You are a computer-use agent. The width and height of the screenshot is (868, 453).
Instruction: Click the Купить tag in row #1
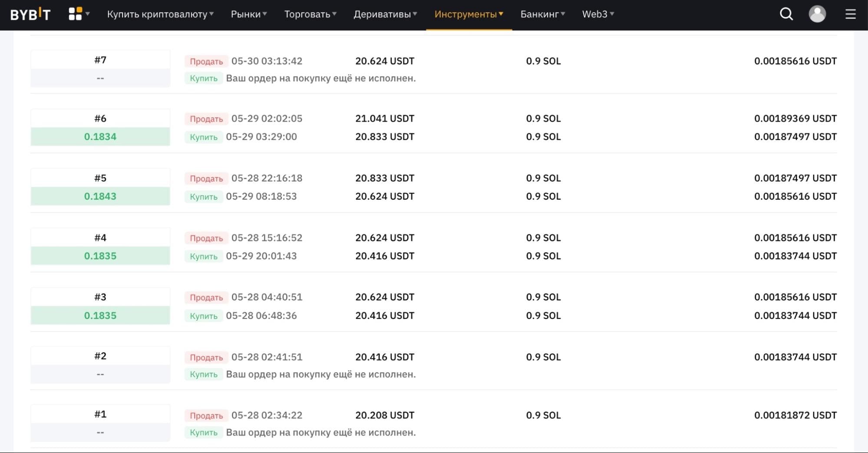pos(204,433)
